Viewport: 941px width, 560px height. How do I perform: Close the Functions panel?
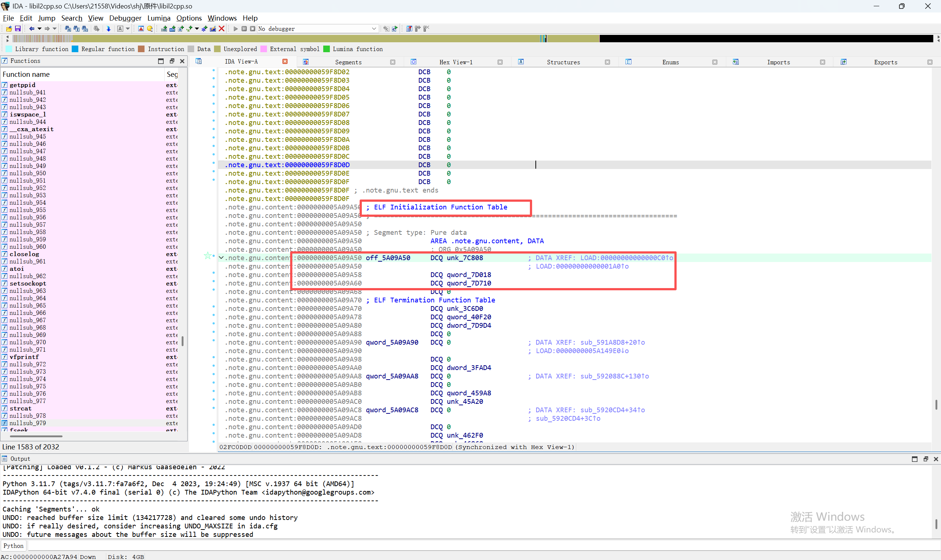tap(182, 61)
